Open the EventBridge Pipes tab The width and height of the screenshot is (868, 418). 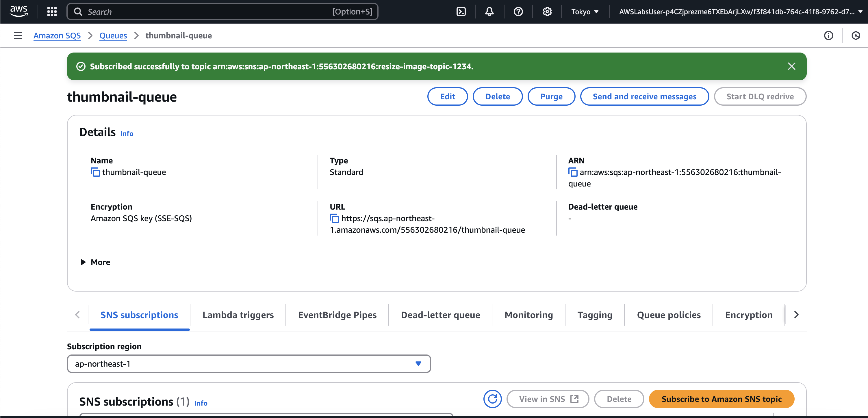(337, 315)
